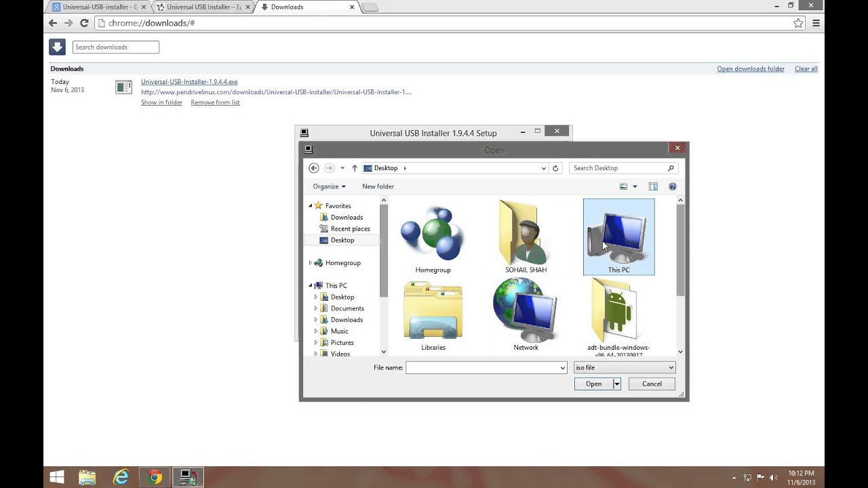The width and height of the screenshot is (868, 488).
Task: Select the Homegroup icon in file list
Action: click(433, 238)
